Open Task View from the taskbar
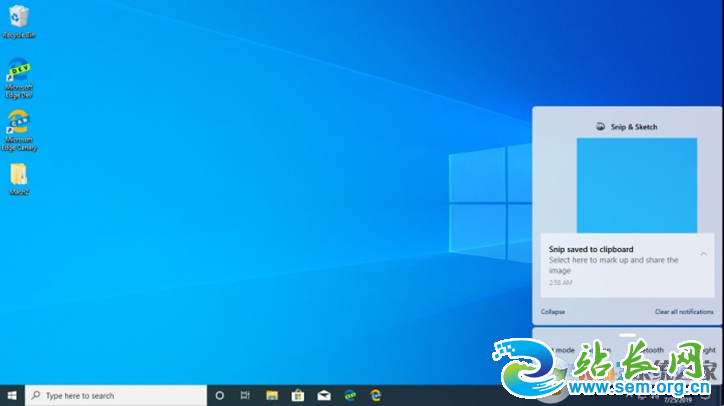 [245, 395]
